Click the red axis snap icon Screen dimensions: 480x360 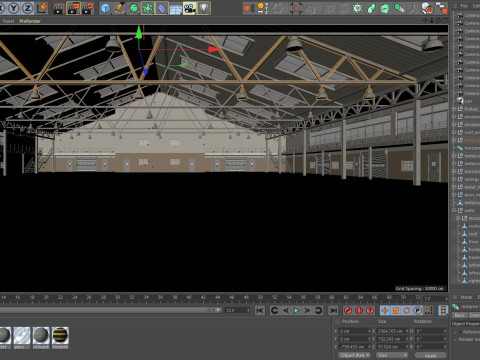(295, 8)
